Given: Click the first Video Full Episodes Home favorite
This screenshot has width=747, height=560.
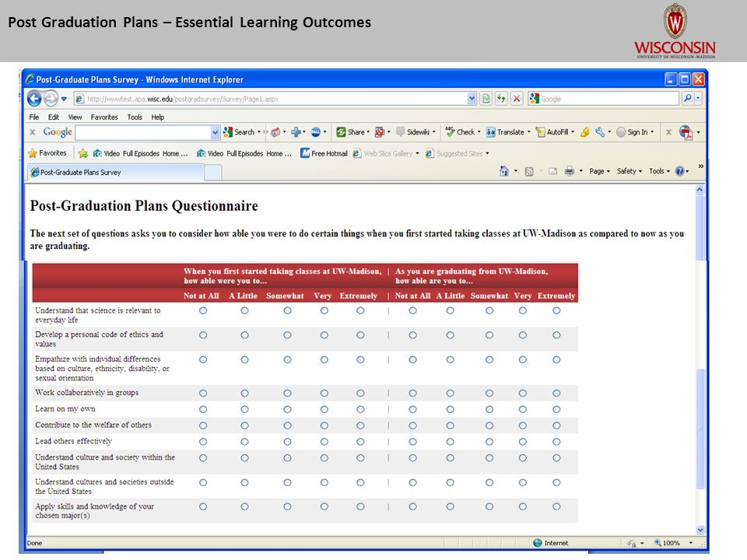Looking at the screenshot, I should 141,153.
